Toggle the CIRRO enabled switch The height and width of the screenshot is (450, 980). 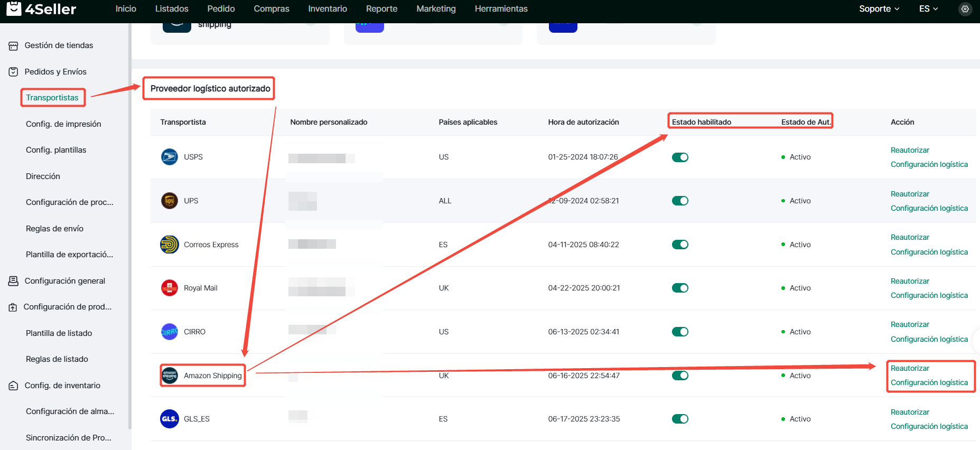680,332
